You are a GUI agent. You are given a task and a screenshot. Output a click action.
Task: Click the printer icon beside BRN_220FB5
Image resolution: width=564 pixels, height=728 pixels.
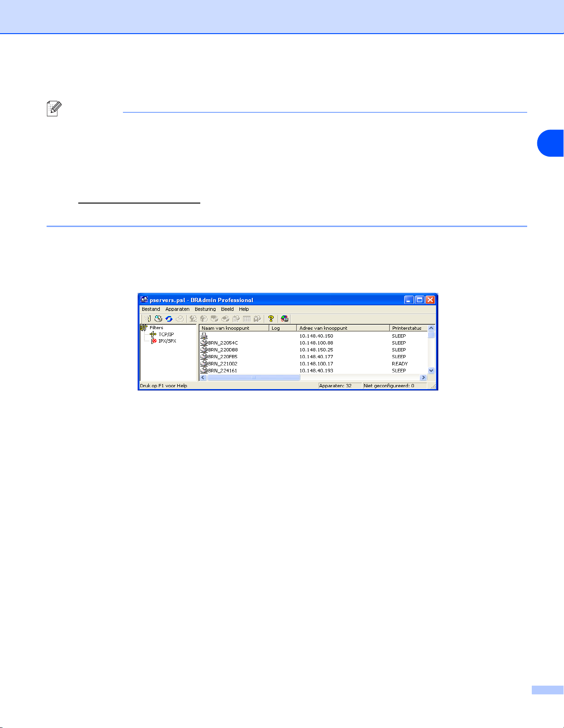[204, 356]
